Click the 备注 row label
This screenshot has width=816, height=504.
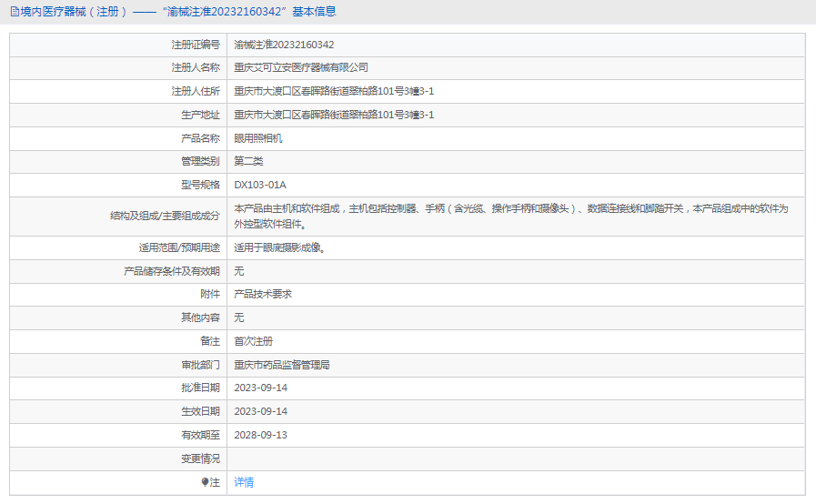click(x=210, y=341)
